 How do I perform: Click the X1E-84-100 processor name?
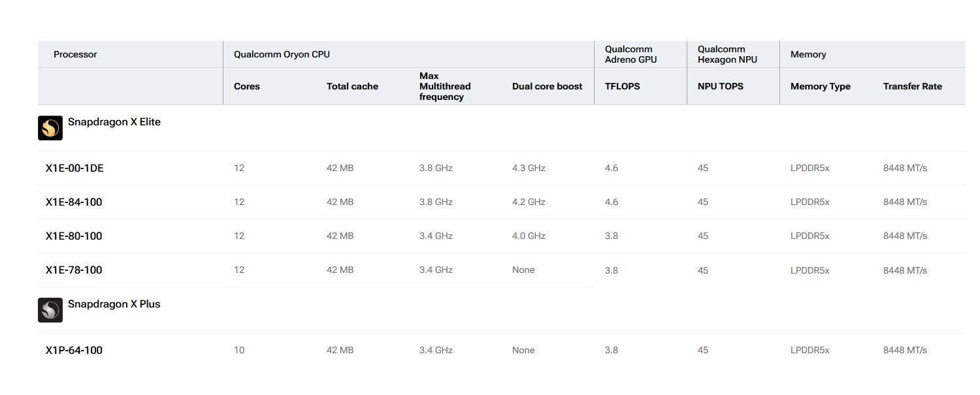point(74,202)
